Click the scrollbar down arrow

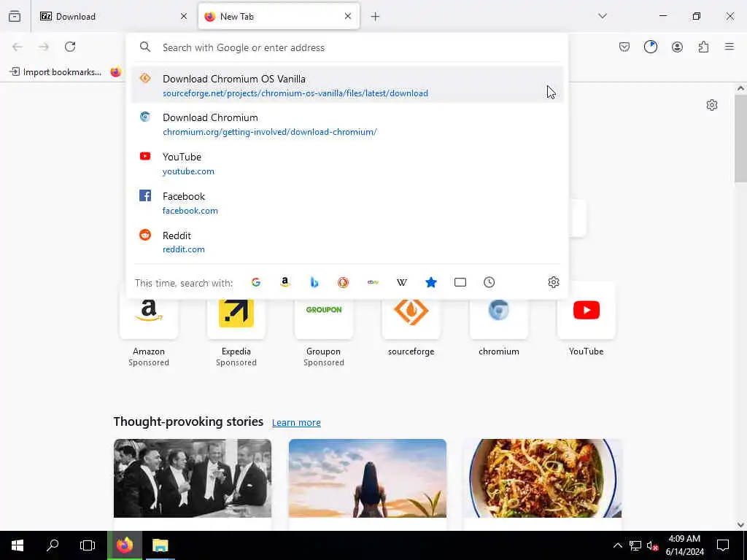(740, 525)
